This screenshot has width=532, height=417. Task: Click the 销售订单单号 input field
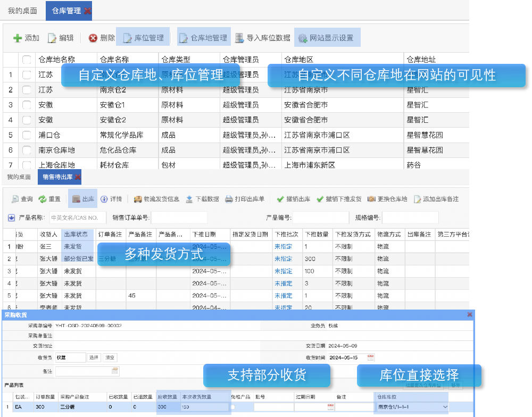coord(179,218)
